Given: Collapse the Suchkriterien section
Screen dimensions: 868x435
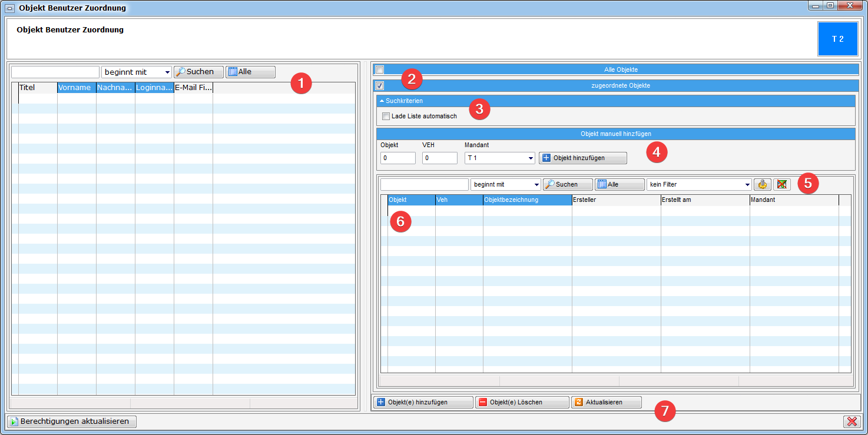Looking at the screenshot, I should [x=382, y=101].
